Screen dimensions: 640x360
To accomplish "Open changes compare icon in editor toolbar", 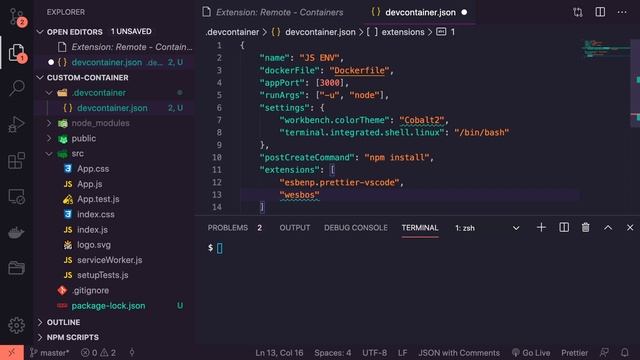I will pos(578,12).
